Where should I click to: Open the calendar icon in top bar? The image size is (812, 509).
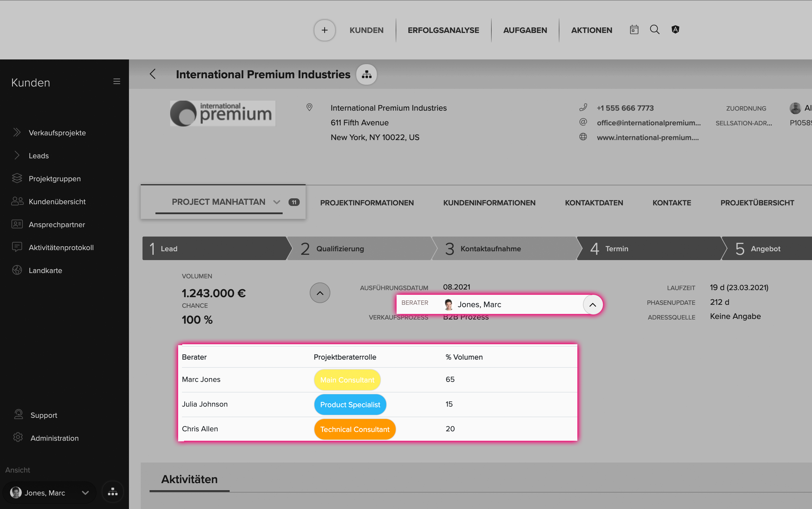pyautogui.click(x=634, y=30)
